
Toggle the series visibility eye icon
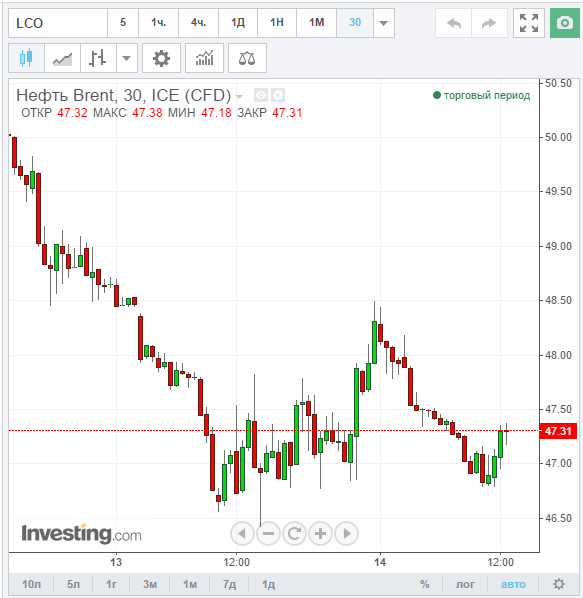click(x=261, y=95)
